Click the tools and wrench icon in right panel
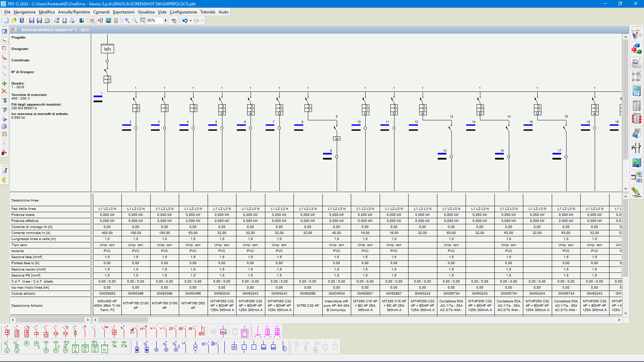644x362 pixels. click(x=636, y=34)
